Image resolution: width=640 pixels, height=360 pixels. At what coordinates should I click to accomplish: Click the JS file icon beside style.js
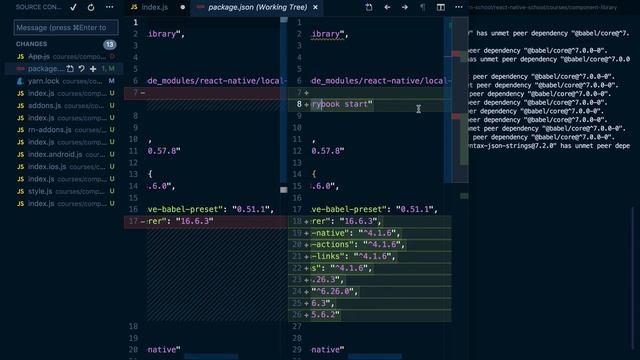coord(20,191)
